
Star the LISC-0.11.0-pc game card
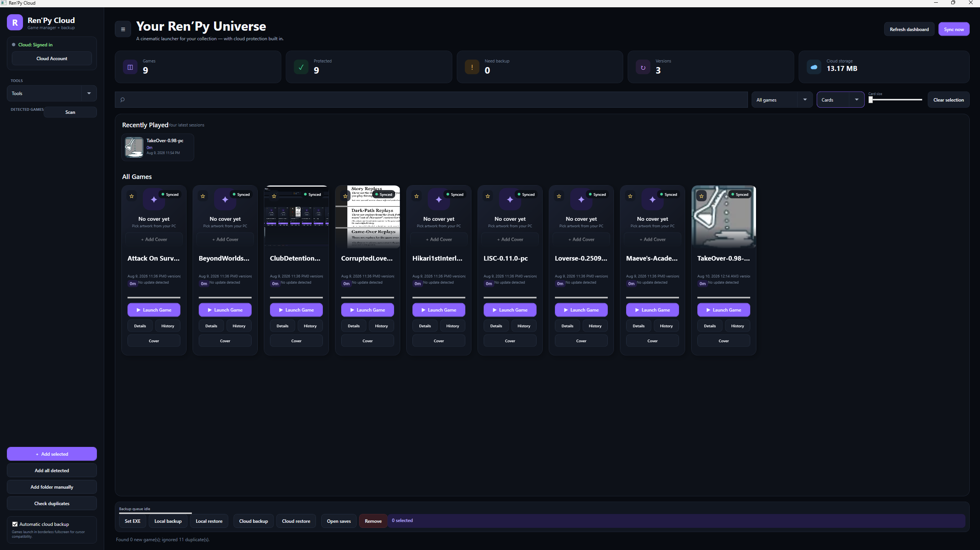488,196
